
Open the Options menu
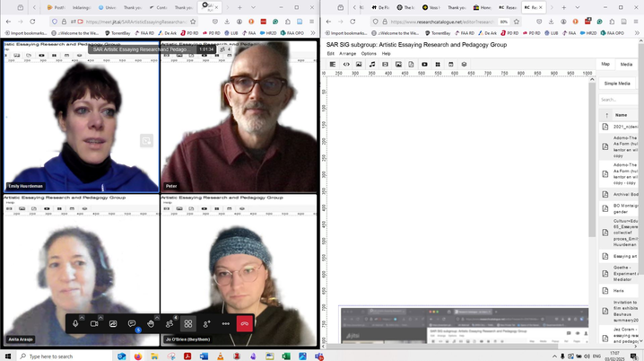click(x=369, y=54)
